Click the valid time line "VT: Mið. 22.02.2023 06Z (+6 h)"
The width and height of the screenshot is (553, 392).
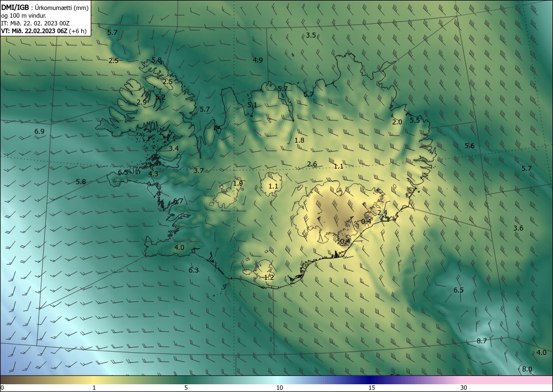44,31
